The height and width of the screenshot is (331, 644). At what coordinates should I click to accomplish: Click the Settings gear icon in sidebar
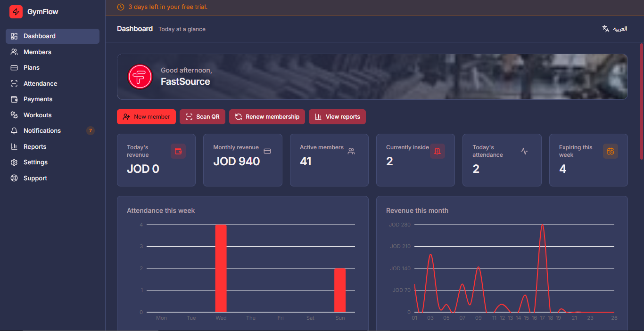14,162
